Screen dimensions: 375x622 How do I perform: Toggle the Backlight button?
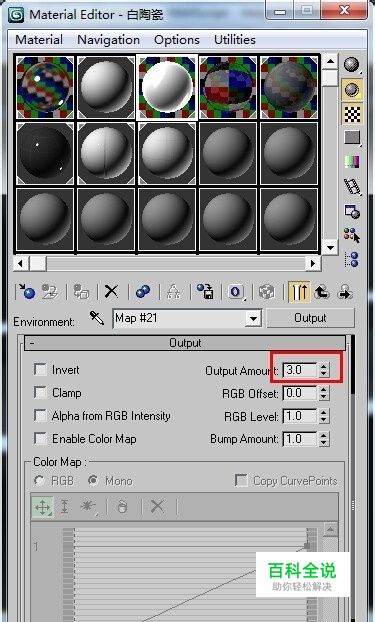[352, 89]
